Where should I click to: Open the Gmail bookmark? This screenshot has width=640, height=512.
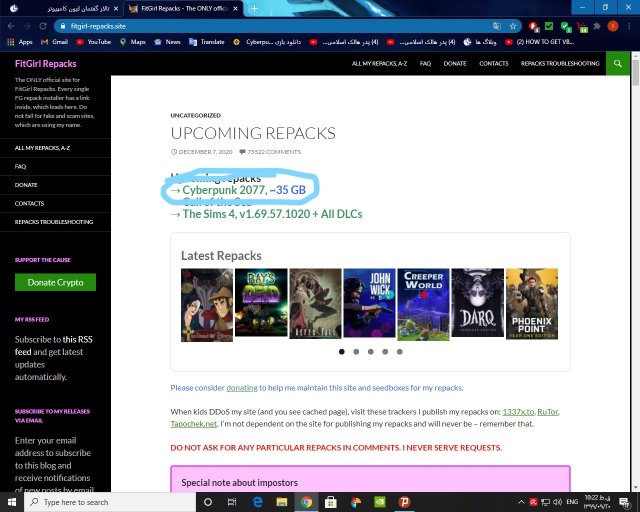click(x=54, y=42)
